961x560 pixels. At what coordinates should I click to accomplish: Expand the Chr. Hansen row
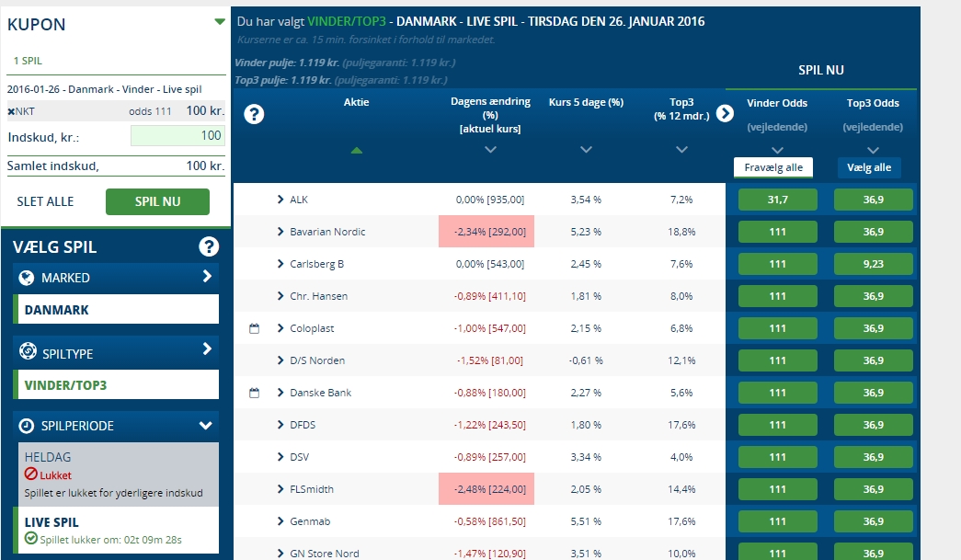(280, 296)
